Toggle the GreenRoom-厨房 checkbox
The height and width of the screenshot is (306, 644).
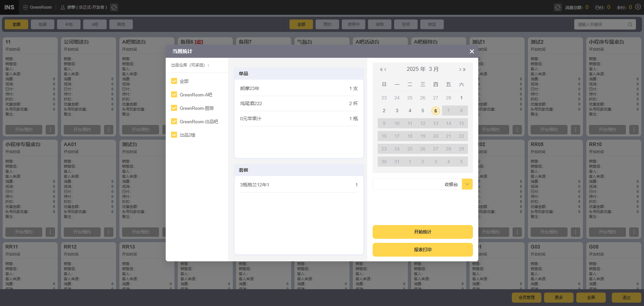pyautogui.click(x=174, y=108)
